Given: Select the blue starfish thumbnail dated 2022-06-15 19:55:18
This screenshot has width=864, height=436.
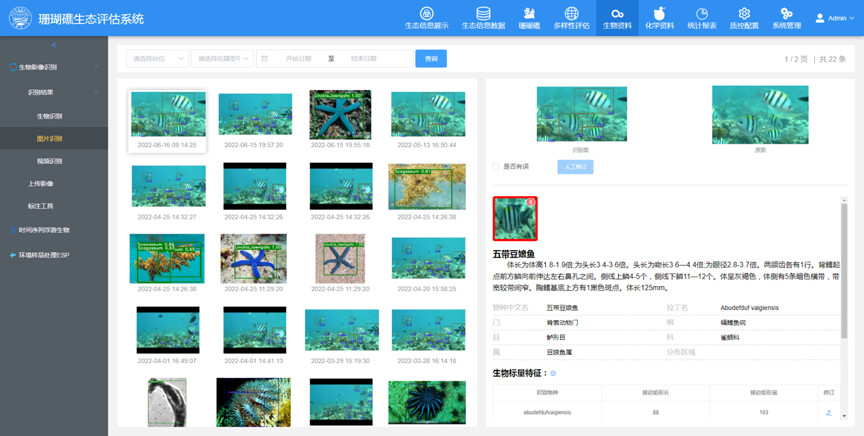Looking at the screenshot, I should coord(340,115).
